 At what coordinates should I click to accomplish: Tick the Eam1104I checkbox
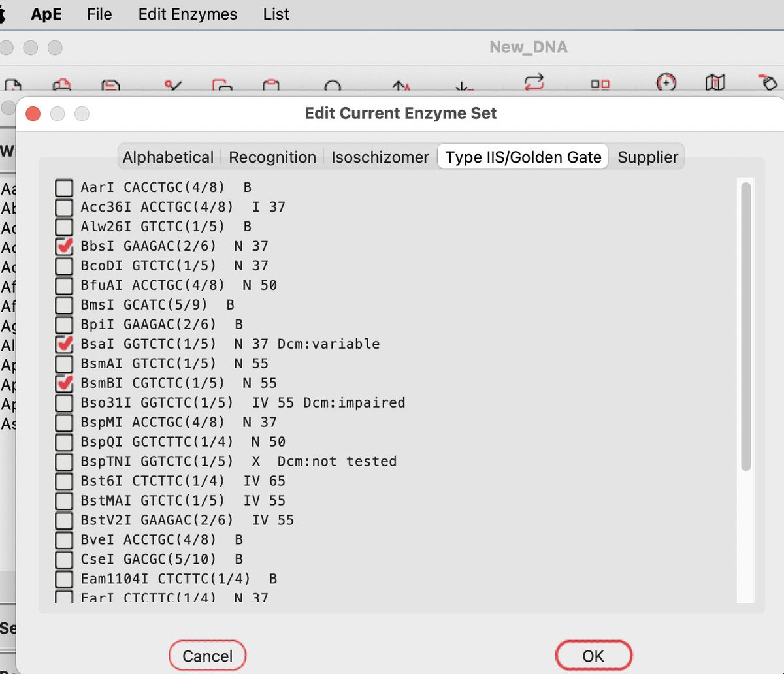coord(64,580)
